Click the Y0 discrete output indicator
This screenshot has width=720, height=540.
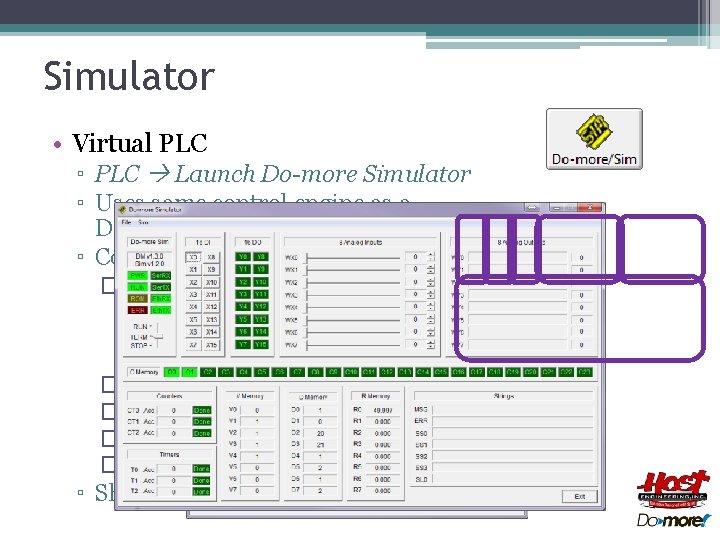click(x=243, y=257)
